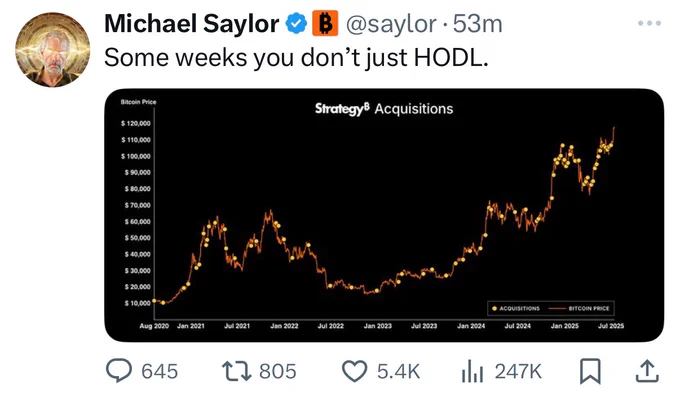Click the reply speech bubble icon
The image size is (680, 402).
pyautogui.click(x=119, y=371)
